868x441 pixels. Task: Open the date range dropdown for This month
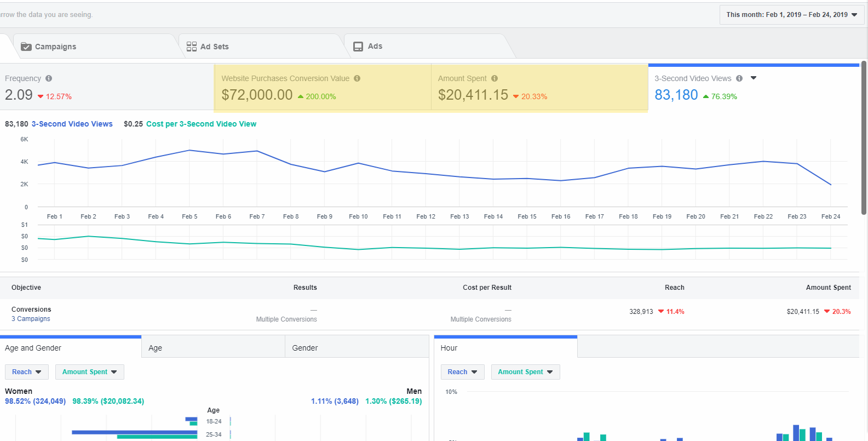tap(791, 15)
